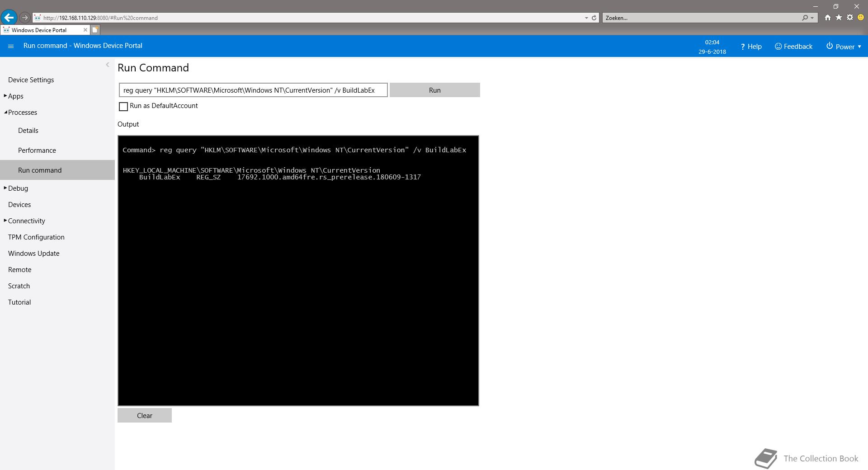Open the Remote page
This screenshot has width=868, height=470.
20,270
